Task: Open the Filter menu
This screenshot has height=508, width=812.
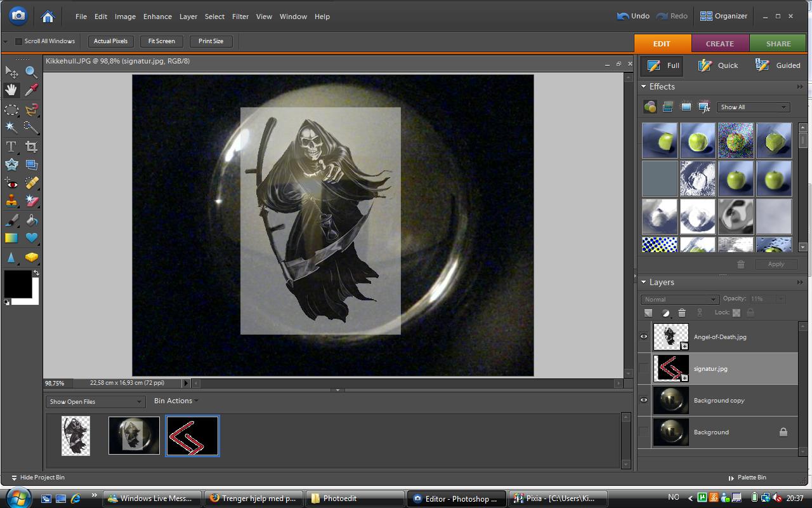Action: [x=240, y=17]
